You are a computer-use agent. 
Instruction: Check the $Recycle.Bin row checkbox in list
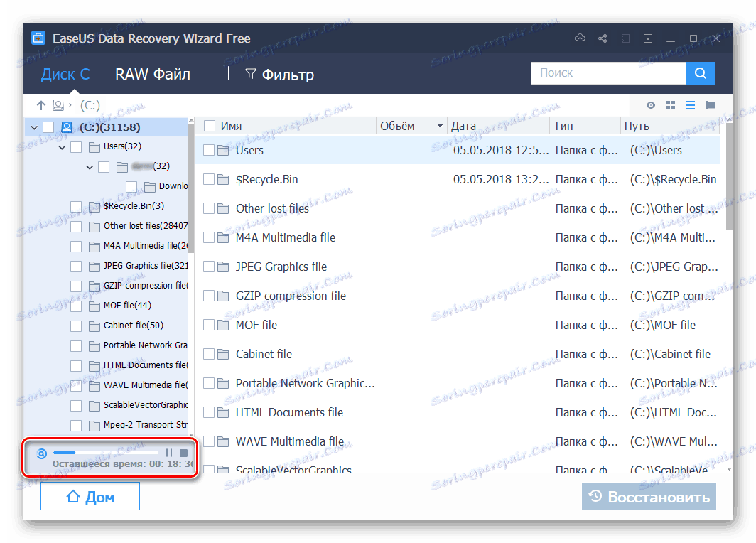coord(209,179)
